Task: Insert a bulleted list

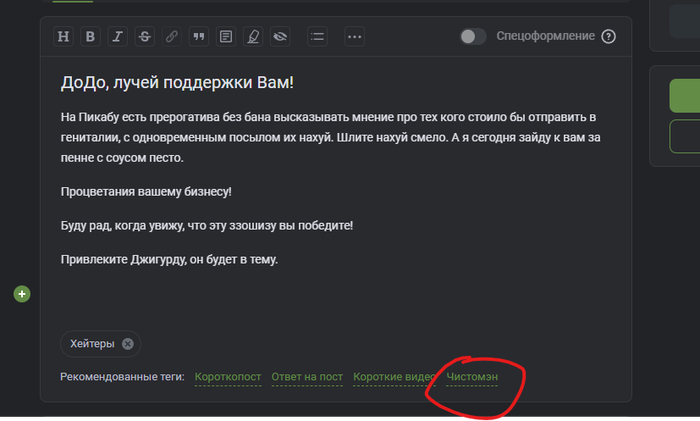Action: coord(317,37)
